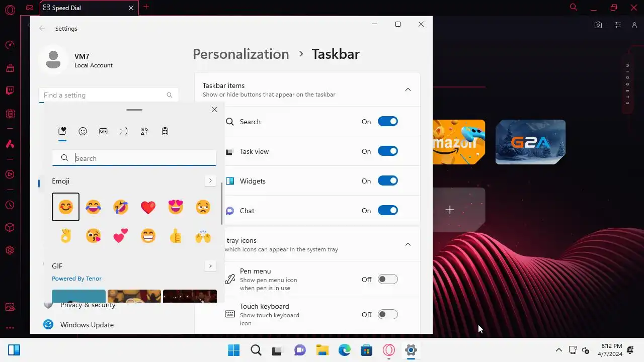Select heart-eyes emoji
The height and width of the screenshot is (362, 644).
point(176,207)
